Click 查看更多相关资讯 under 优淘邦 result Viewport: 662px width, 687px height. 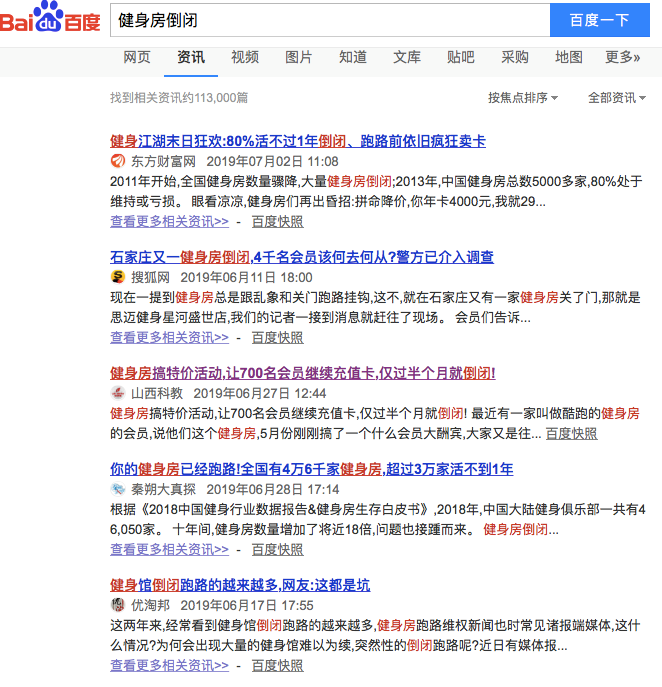click(x=170, y=665)
